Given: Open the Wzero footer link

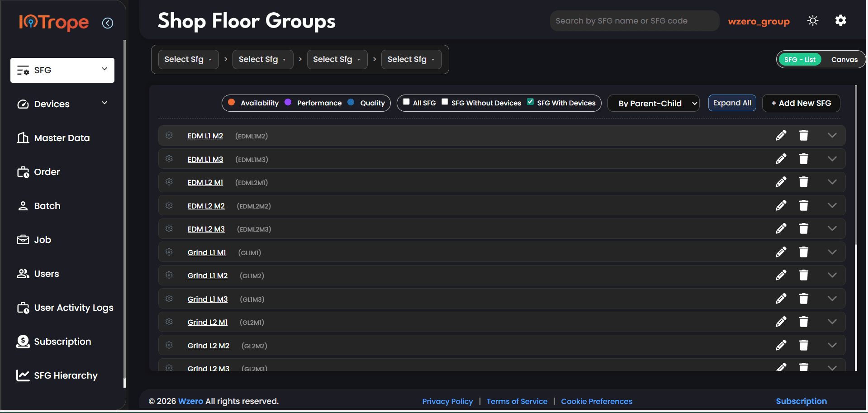Looking at the screenshot, I should tap(190, 401).
